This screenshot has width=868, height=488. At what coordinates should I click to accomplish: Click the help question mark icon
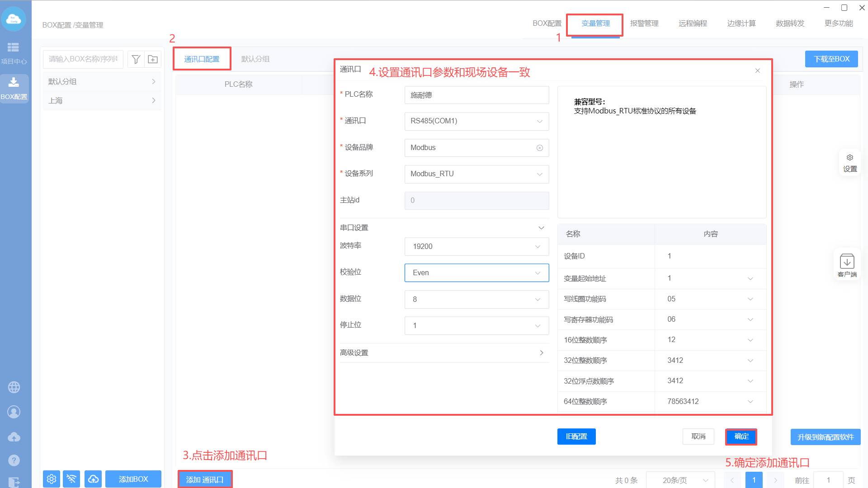pyautogui.click(x=14, y=460)
